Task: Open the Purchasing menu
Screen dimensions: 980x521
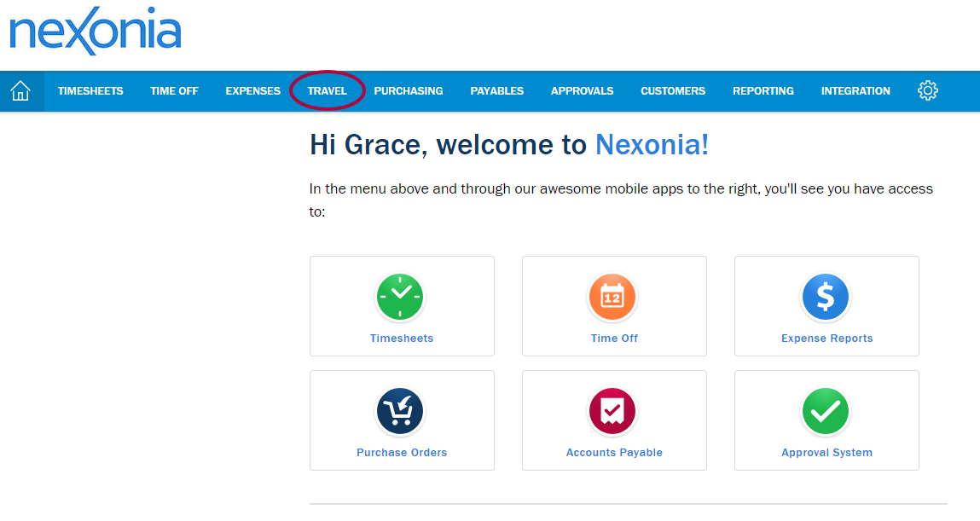Action: 409,91
